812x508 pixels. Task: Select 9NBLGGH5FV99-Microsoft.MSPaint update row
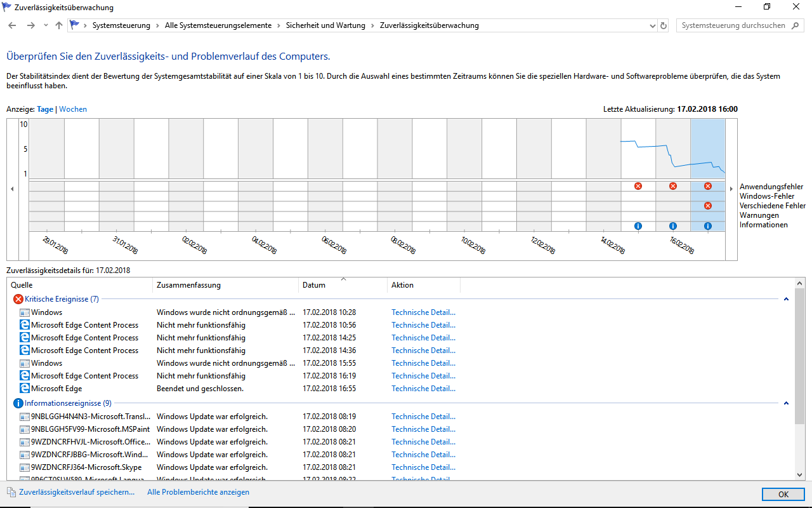401,429
